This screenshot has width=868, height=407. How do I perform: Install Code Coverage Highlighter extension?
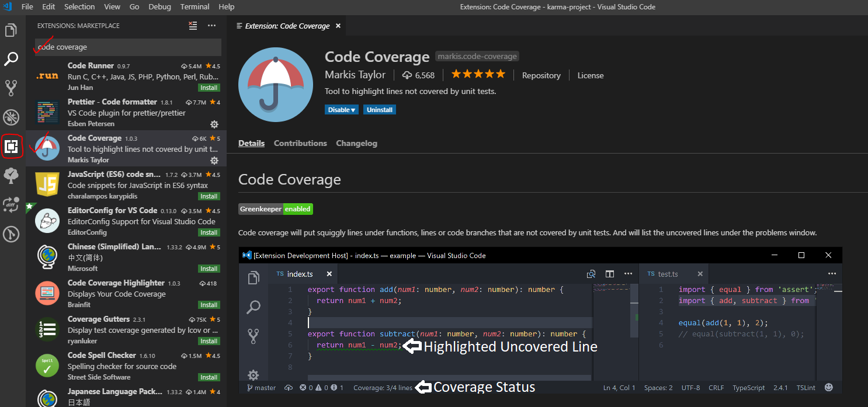click(x=209, y=305)
